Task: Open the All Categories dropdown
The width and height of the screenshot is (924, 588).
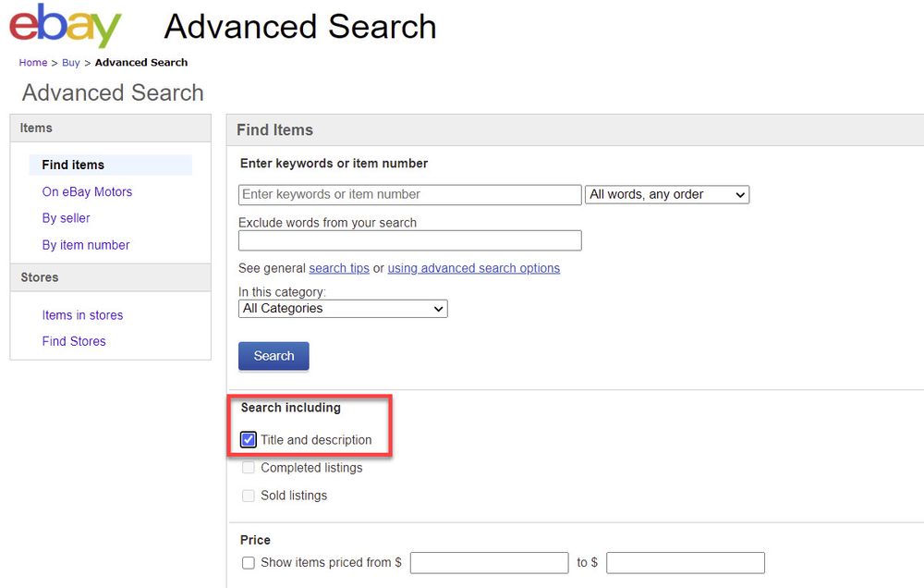Action: tap(342, 308)
